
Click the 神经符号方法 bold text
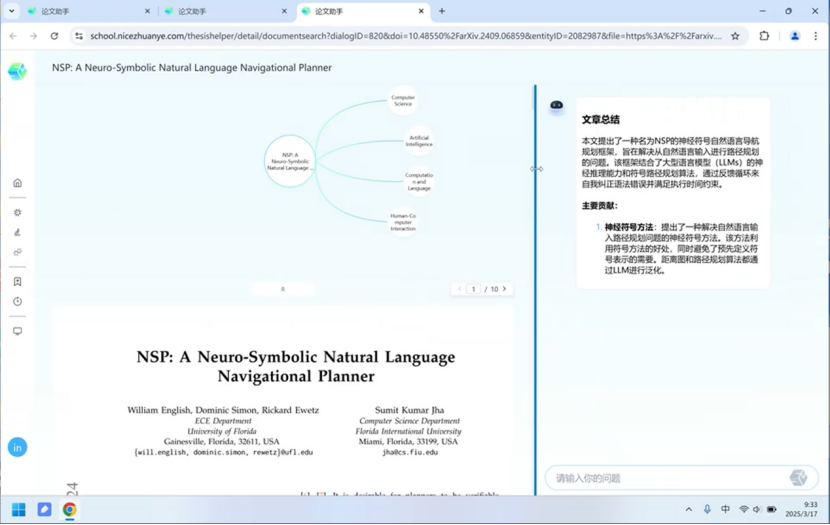click(629, 227)
